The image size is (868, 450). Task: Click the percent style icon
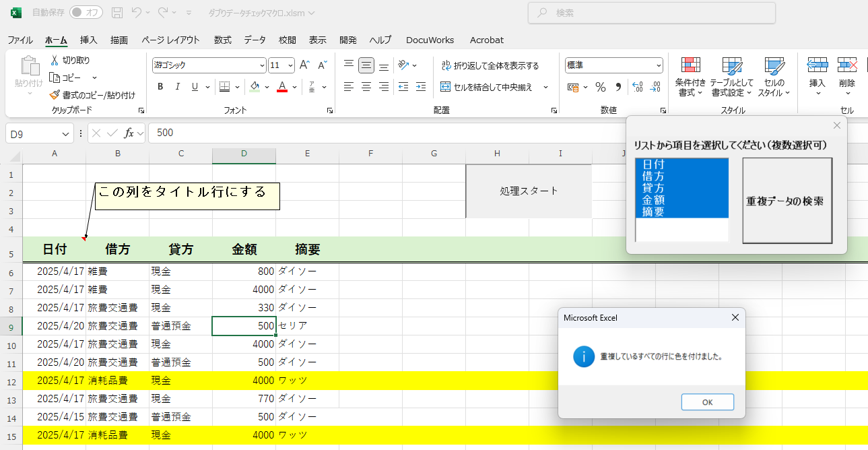point(601,87)
